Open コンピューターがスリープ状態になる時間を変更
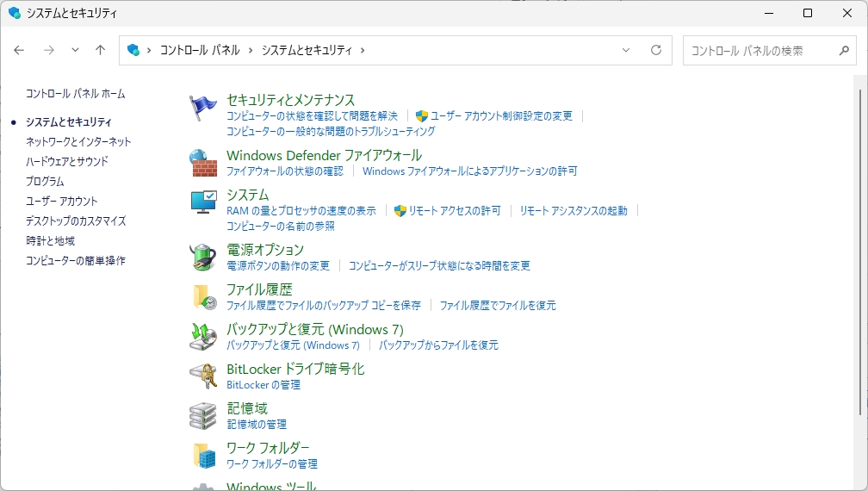 (439, 265)
